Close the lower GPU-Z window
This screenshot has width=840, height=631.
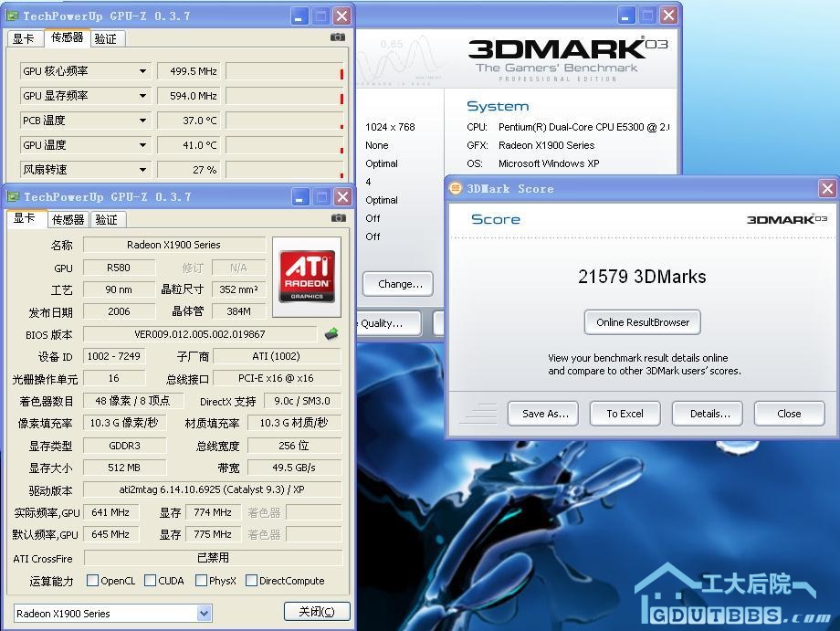pos(343,197)
